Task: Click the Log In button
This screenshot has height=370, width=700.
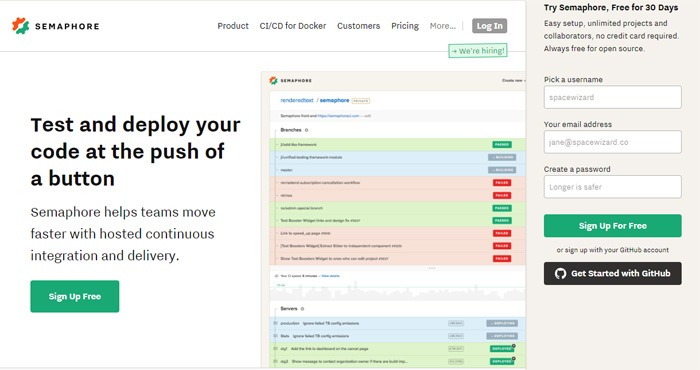Action: [489, 26]
